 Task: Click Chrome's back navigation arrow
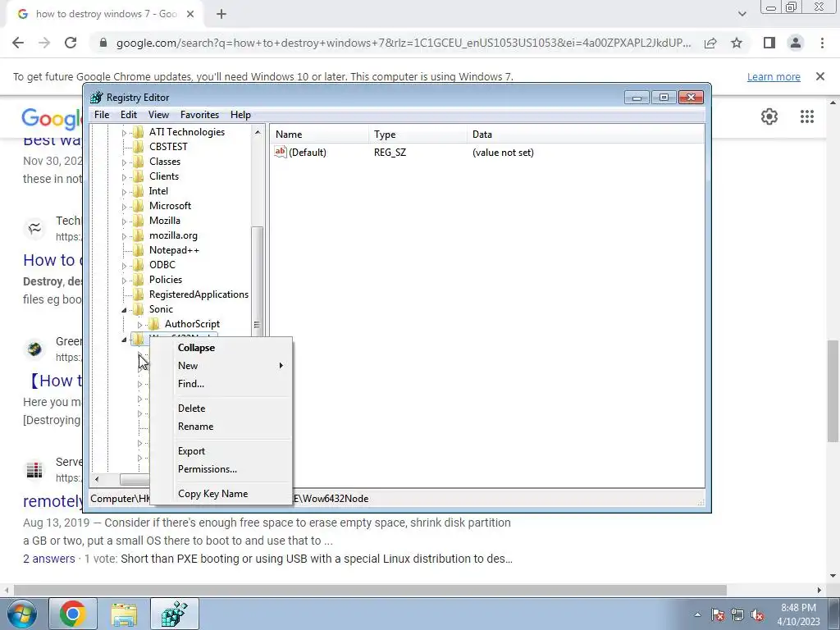point(18,43)
